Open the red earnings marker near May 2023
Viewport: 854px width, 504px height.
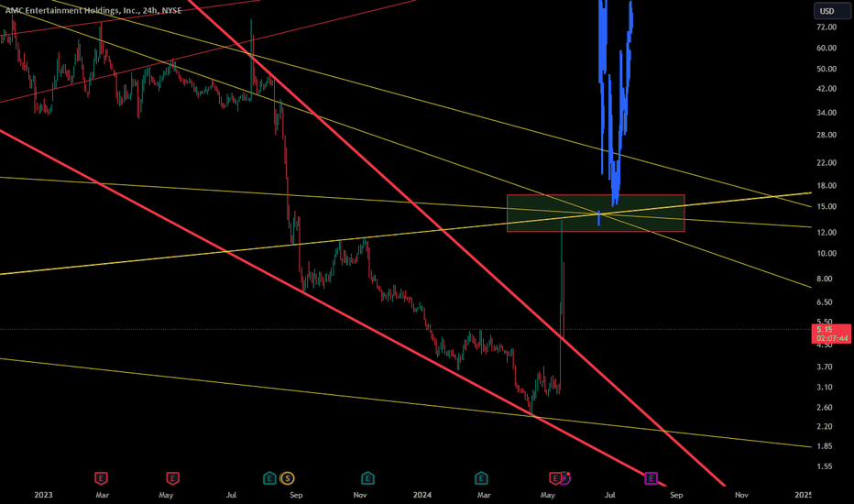point(172,478)
